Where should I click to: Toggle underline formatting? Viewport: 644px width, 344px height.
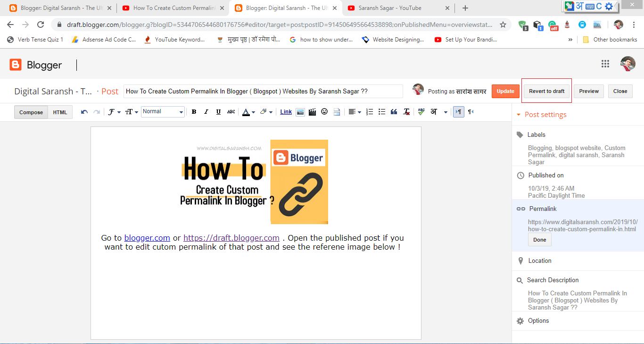click(x=218, y=112)
